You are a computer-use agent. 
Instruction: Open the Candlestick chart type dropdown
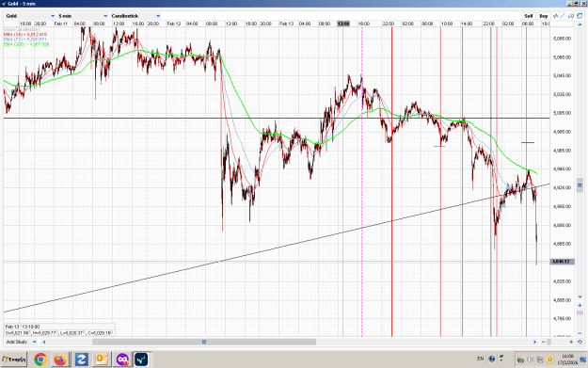[135, 16]
